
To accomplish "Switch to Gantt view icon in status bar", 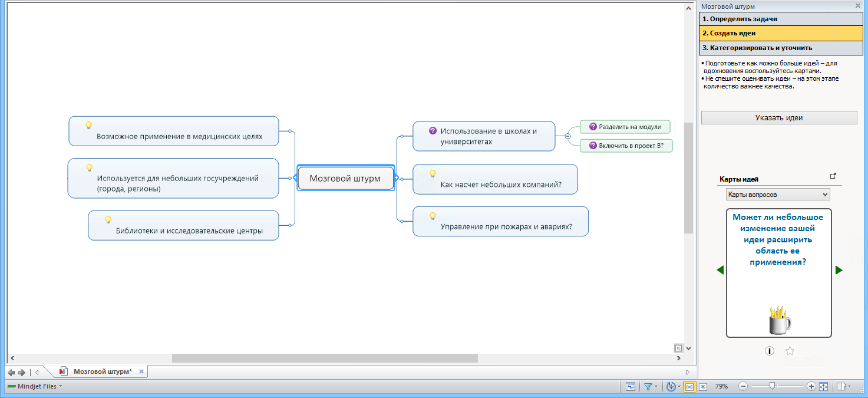I will (631, 386).
